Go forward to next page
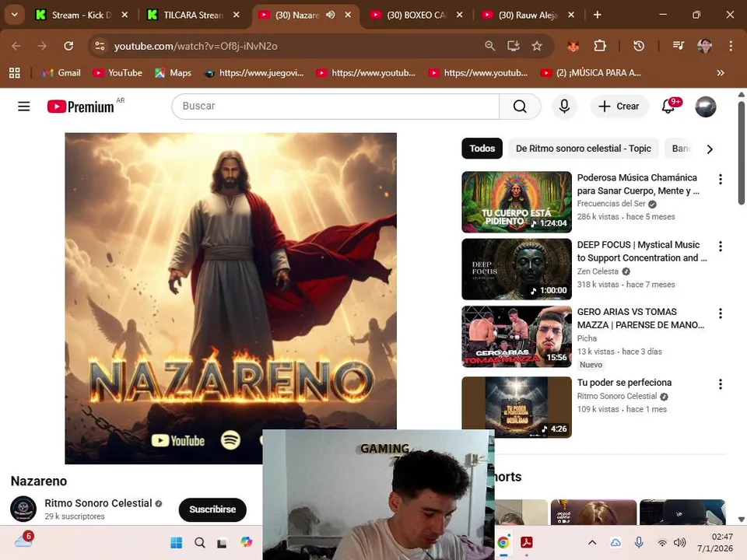The height and width of the screenshot is (560, 747). [42, 46]
